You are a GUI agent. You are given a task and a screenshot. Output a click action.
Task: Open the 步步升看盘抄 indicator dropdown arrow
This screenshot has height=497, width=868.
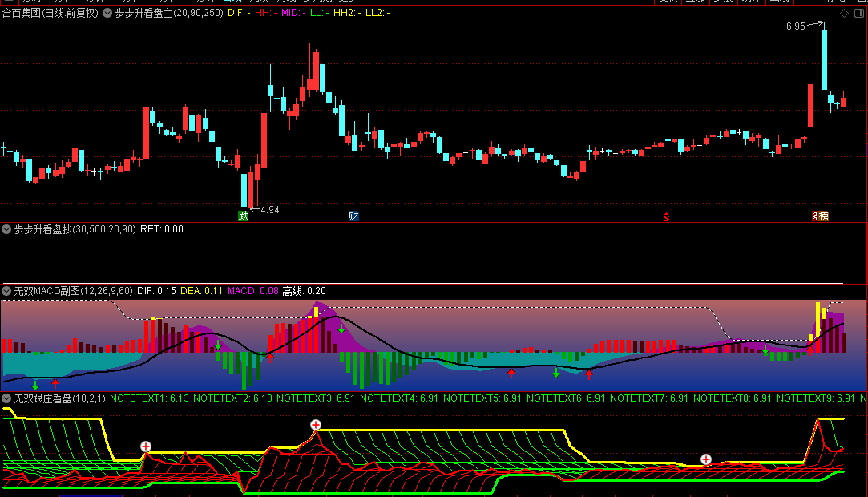6,229
